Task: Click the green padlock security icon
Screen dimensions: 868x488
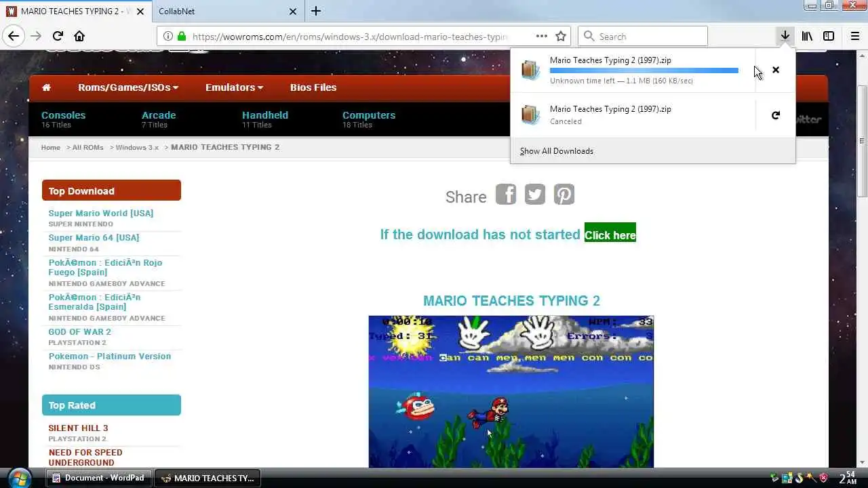Action: pyautogui.click(x=181, y=37)
